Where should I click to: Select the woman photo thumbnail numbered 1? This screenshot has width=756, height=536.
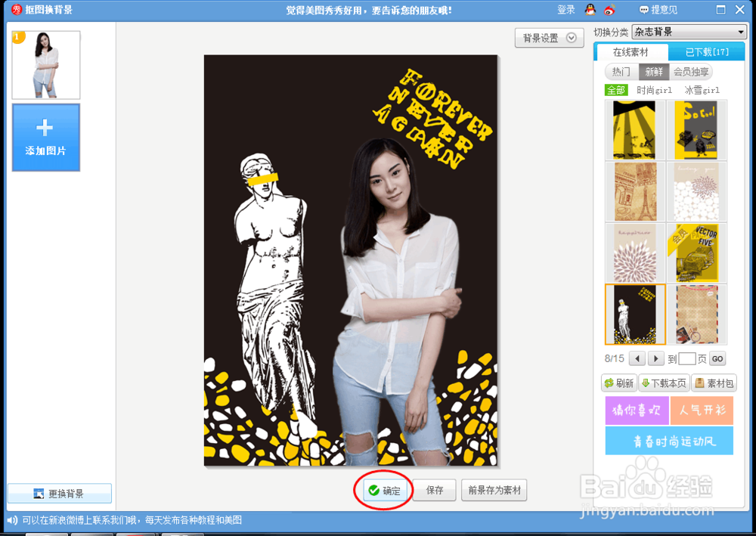(46, 65)
